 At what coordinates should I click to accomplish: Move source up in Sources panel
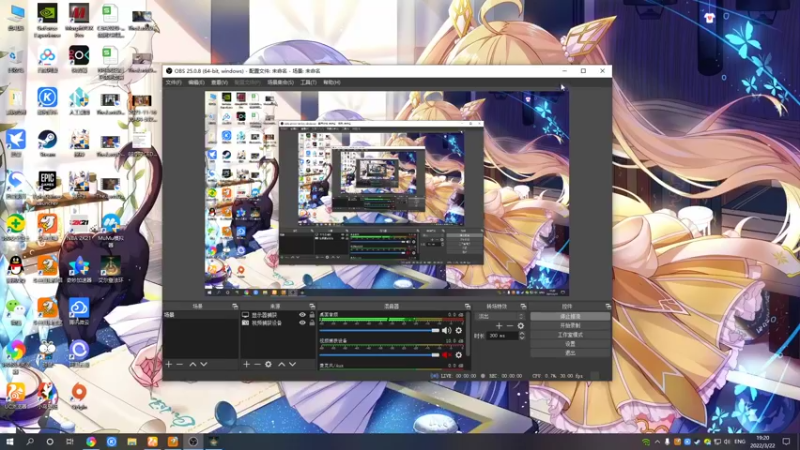281,364
